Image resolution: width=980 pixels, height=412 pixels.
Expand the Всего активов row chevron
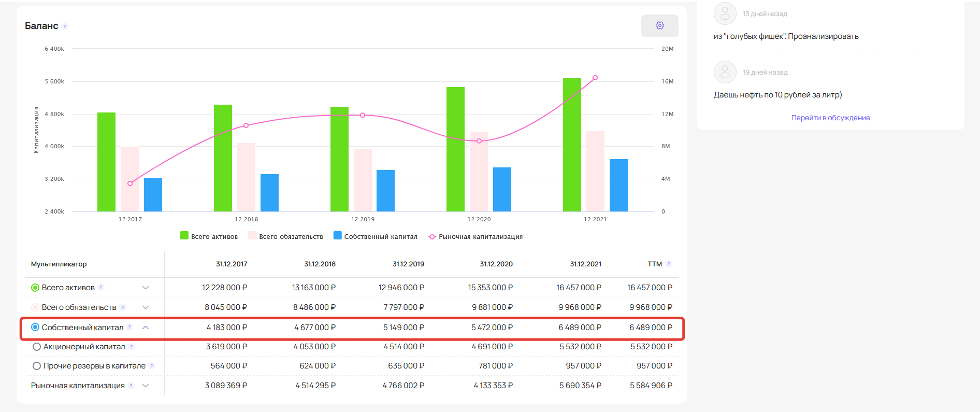(x=146, y=288)
